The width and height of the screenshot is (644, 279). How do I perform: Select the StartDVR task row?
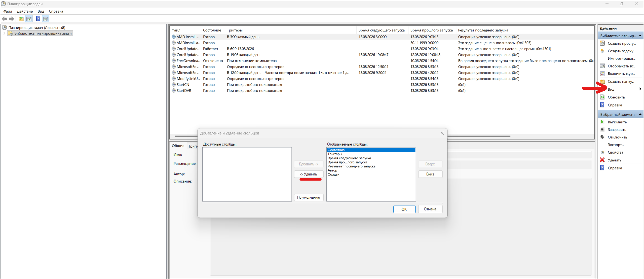click(382, 91)
